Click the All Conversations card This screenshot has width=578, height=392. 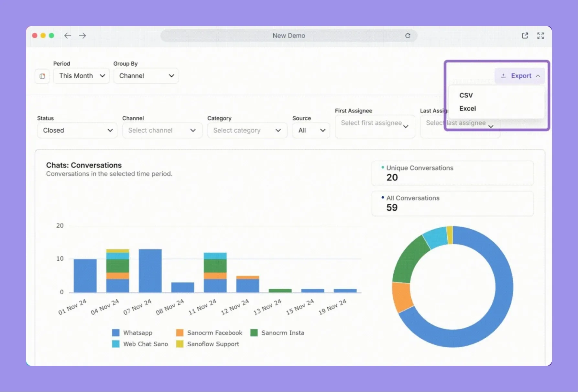453,203
